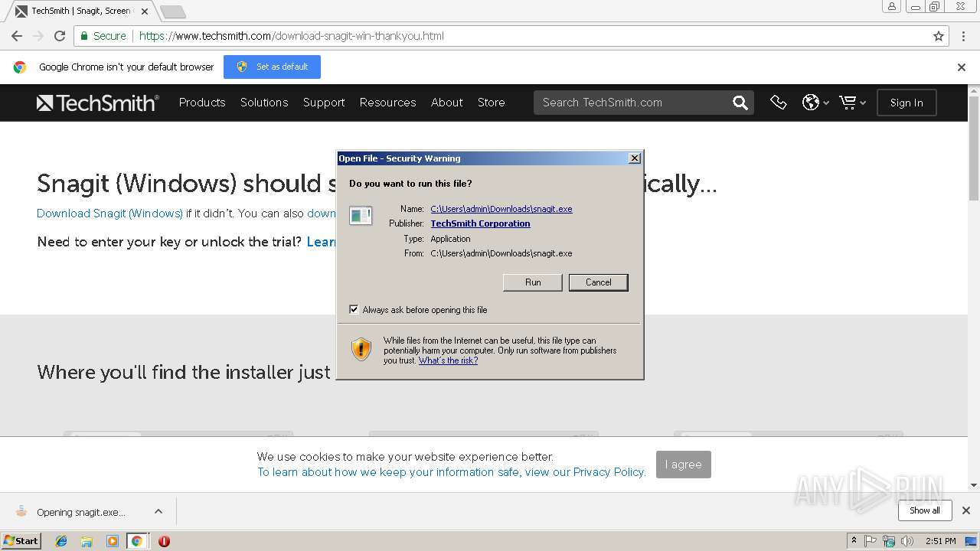Open Chrome's three-dot menu
The width and height of the screenshot is (980, 551).
click(x=963, y=36)
